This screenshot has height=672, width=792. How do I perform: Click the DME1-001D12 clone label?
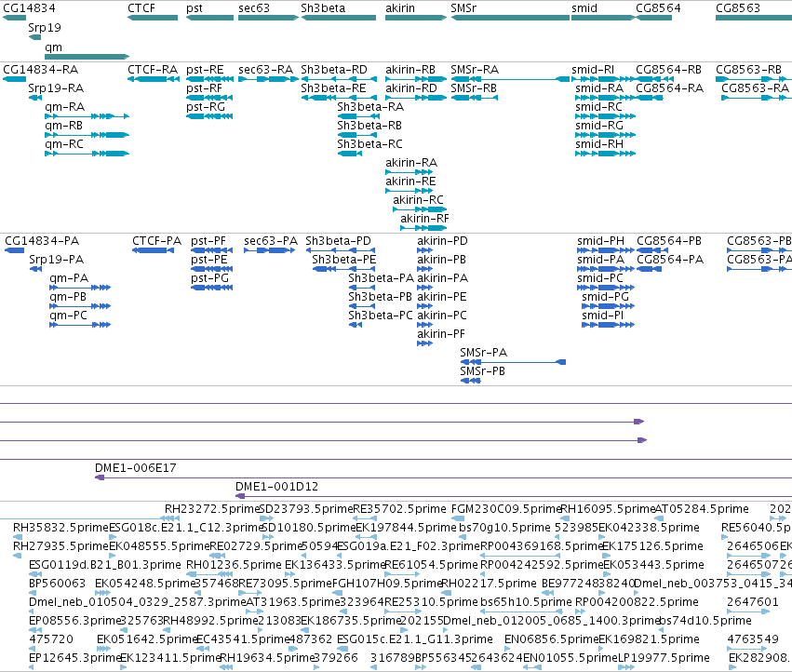click(x=276, y=487)
